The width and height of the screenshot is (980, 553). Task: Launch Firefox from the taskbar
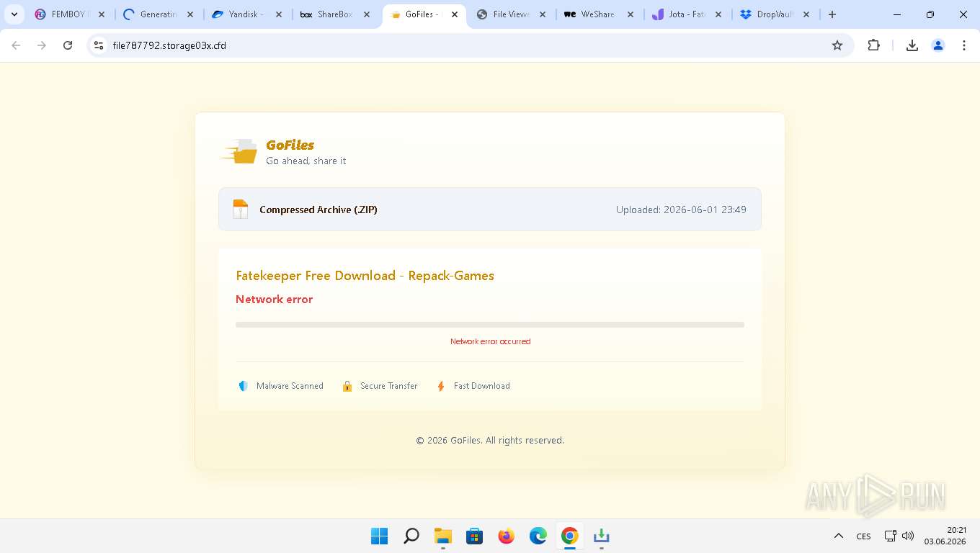(x=506, y=536)
